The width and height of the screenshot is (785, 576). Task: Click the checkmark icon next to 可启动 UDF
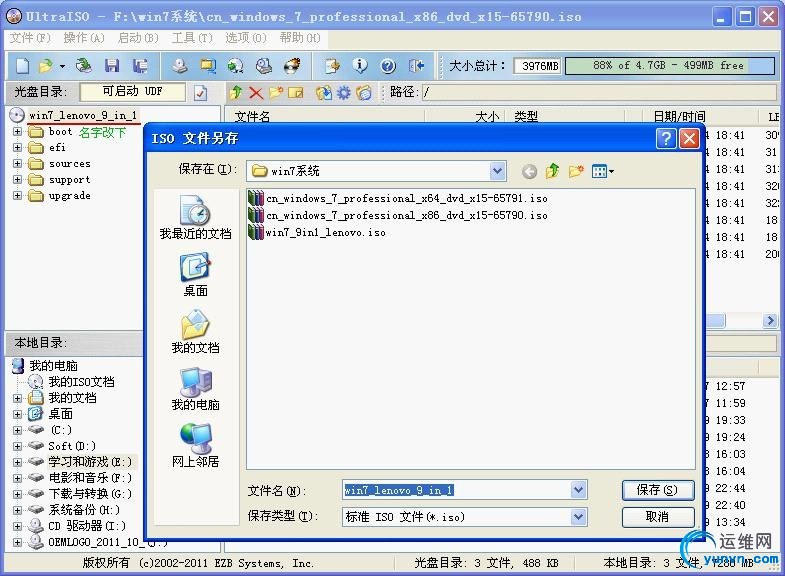pyautogui.click(x=200, y=93)
